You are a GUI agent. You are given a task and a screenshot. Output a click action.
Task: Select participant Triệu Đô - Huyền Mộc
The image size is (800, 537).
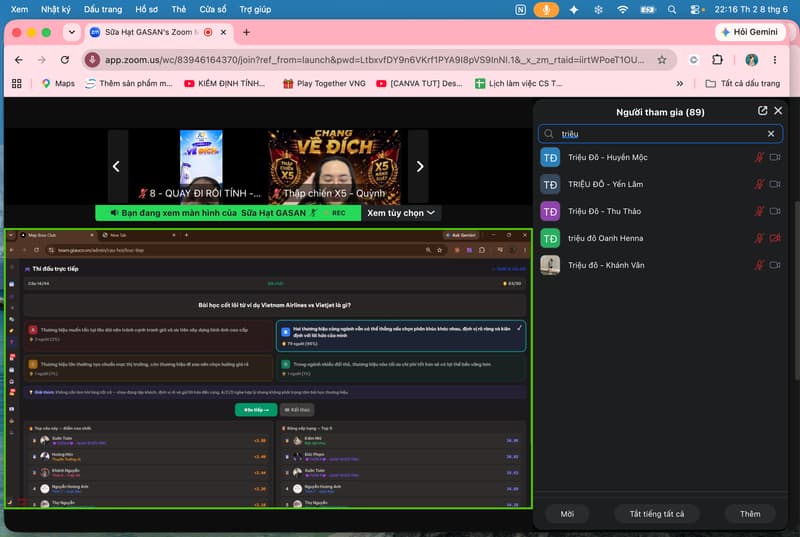tap(660, 158)
